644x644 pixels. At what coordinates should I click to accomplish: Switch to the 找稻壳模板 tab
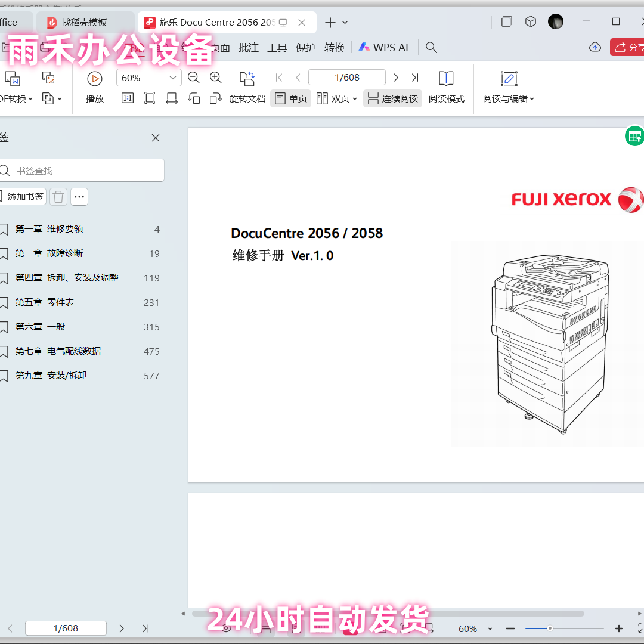click(85, 22)
